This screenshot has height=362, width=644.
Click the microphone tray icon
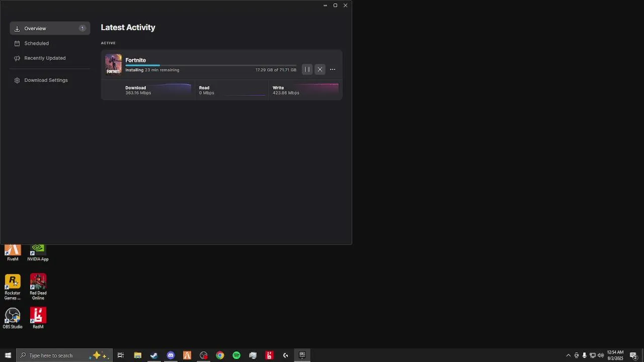point(584,355)
